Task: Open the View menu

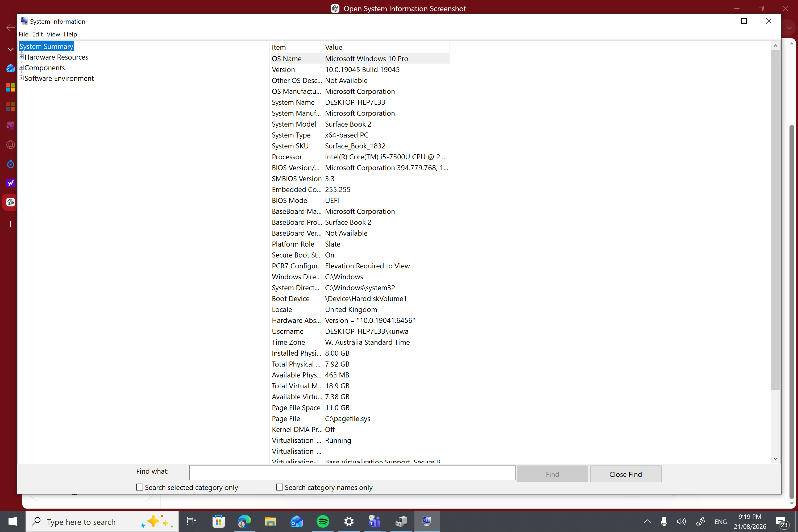Action: tap(53, 34)
